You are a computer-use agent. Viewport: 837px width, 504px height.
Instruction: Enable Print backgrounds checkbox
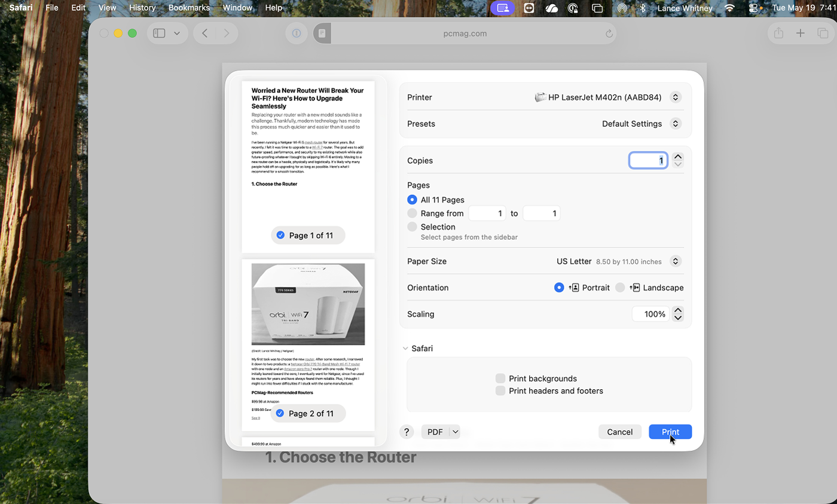point(500,378)
